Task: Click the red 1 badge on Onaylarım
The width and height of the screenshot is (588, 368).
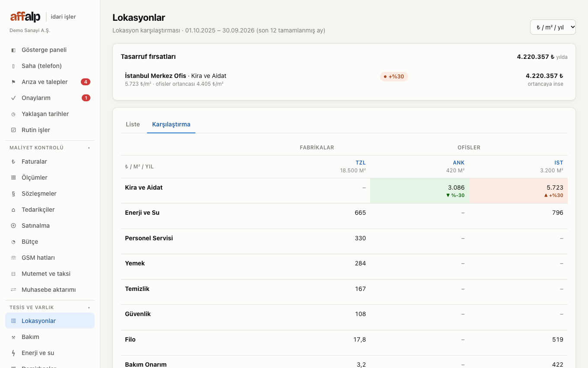Action: point(86,98)
